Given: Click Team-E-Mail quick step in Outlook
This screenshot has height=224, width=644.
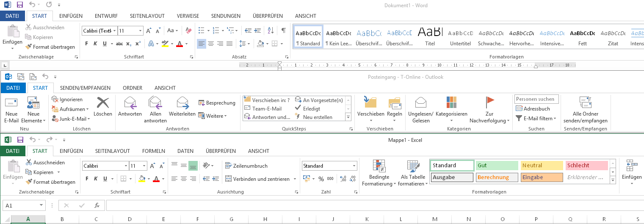Looking at the screenshot, I should tap(263, 109).
